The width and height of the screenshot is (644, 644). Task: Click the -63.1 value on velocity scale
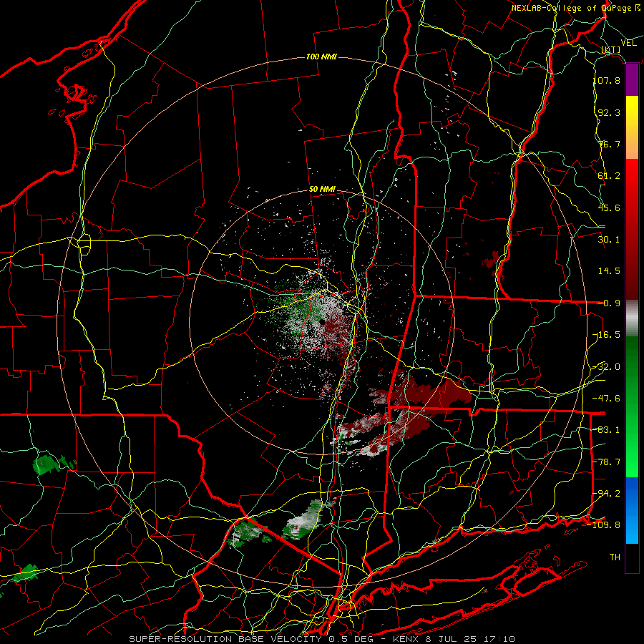[607, 430]
